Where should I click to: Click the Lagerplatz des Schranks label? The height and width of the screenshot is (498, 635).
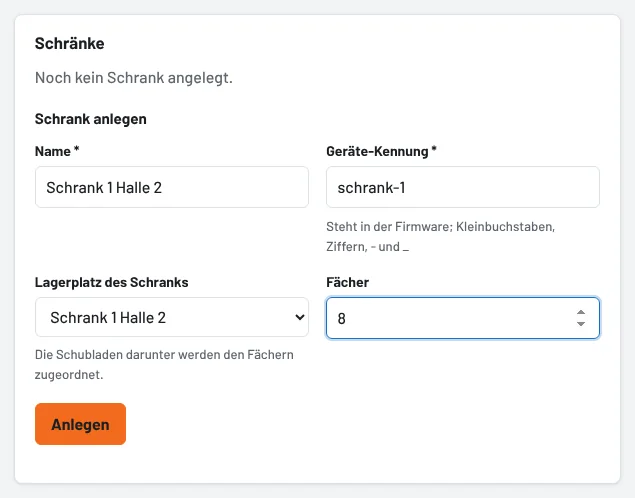pos(111,282)
